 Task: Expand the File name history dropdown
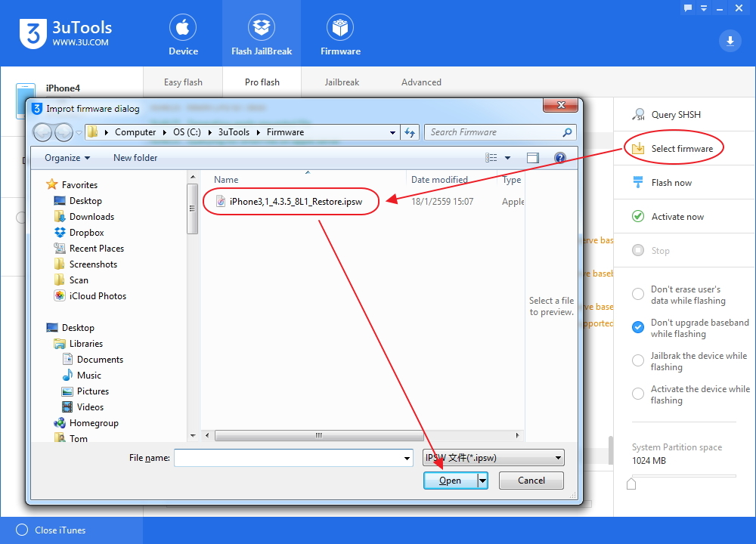pyautogui.click(x=407, y=458)
